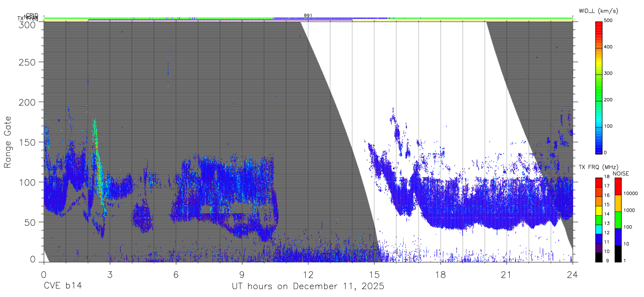Click the '200' label on the WID colorbar
This screenshot has width=644, height=297.
coord(609,100)
